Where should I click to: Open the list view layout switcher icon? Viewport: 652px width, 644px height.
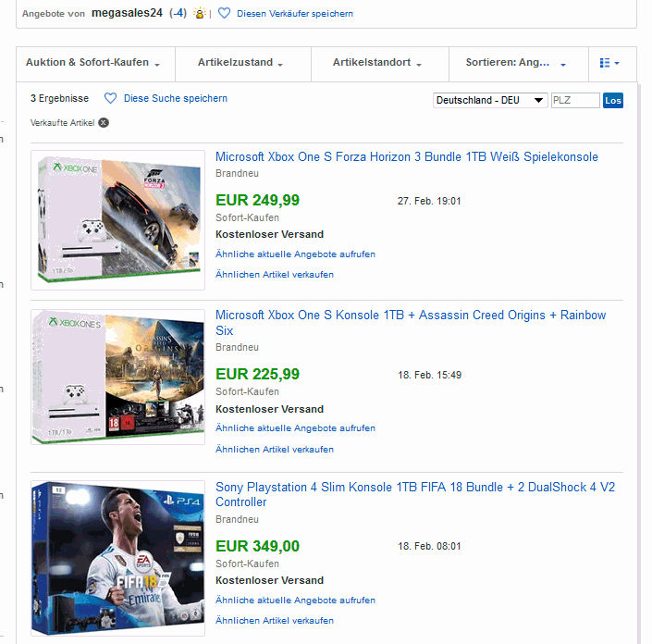coord(609,63)
